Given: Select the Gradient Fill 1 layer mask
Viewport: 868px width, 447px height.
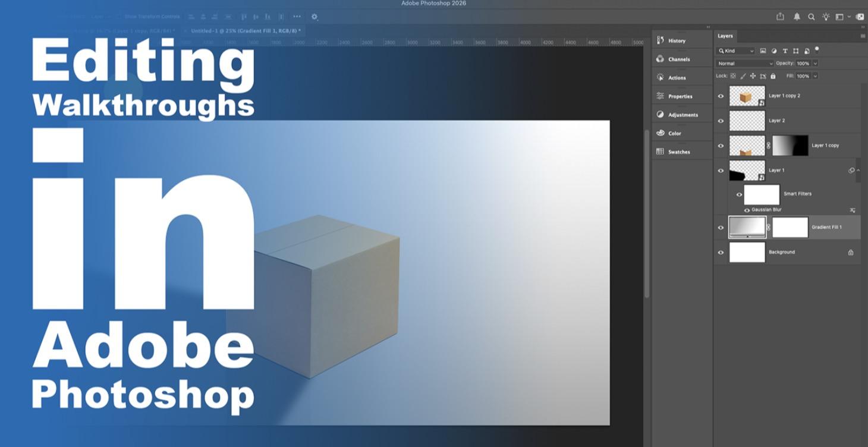Looking at the screenshot, I should 790,228.
